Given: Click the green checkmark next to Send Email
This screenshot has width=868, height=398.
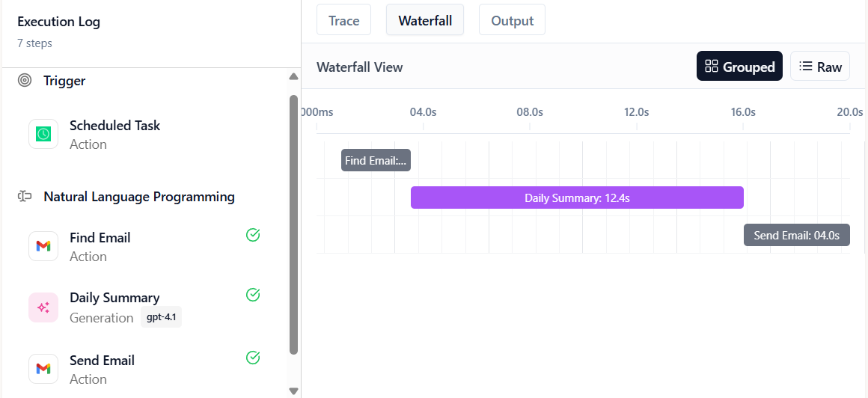Looking at the screenshot, I should coord(253,358).
